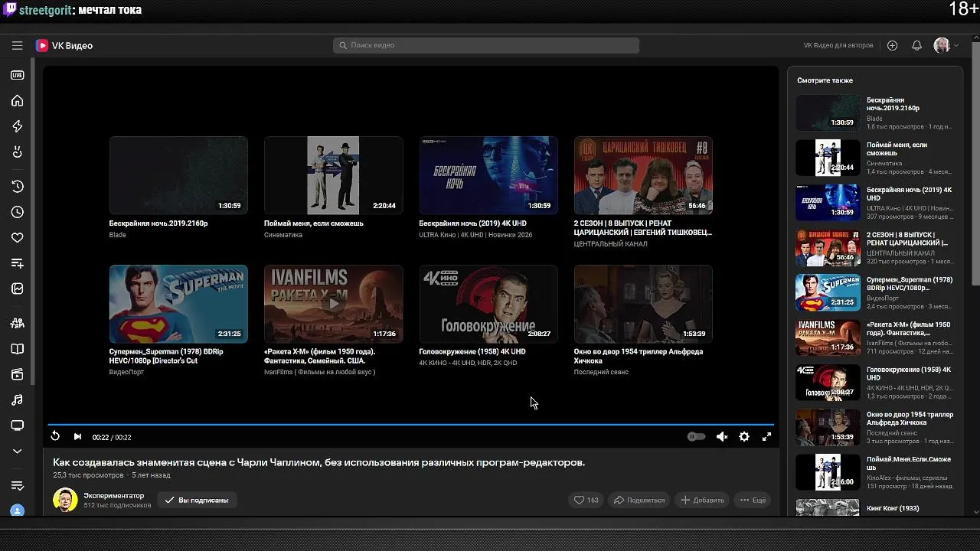The image size is (980, 551).
Task: Open Watch later clock icon
Action: (x=17, y=212)
